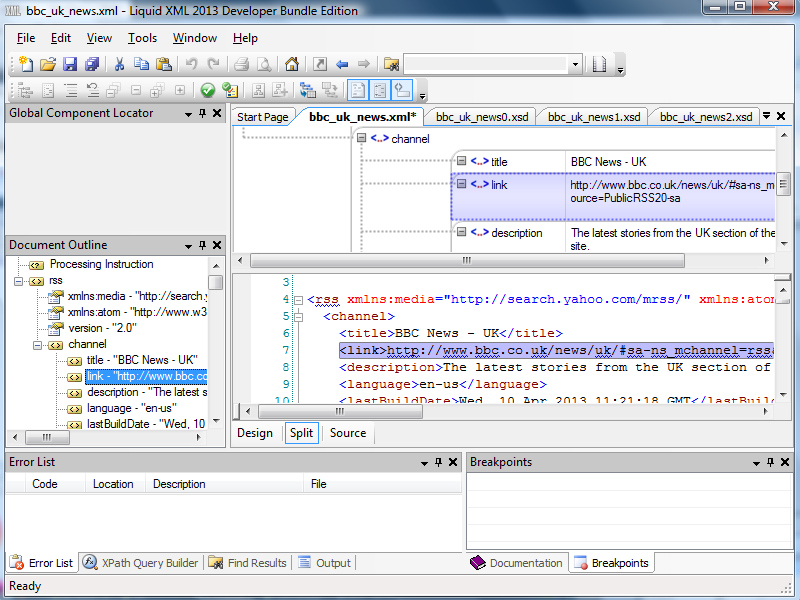Toggle the third highlighted tag view button
Image resolution: width=800 pixels, height=600 pixels.
[402, 91]
